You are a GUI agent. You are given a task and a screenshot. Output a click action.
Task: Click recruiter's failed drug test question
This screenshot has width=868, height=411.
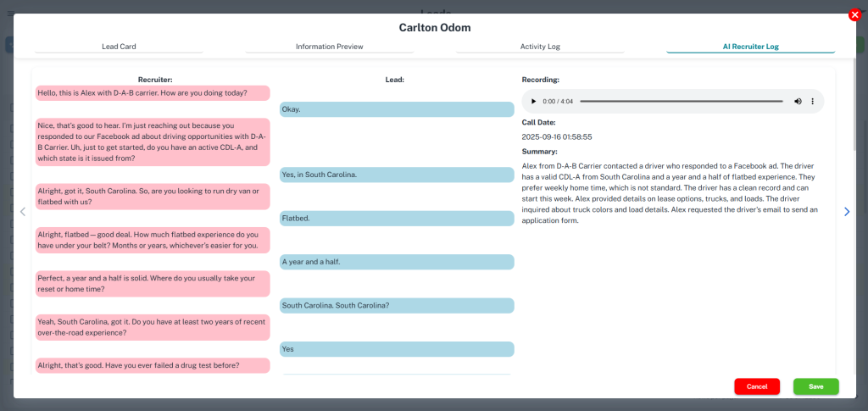(x=153, y=366)
